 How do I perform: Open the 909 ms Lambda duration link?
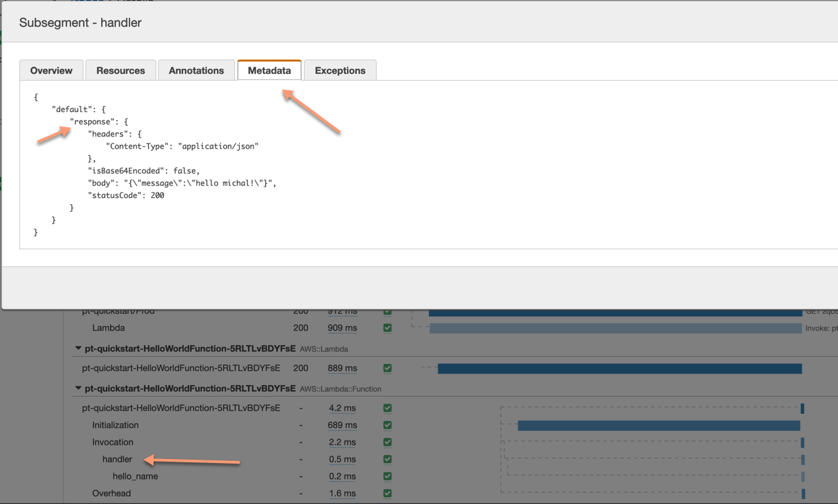coord(342,328)
